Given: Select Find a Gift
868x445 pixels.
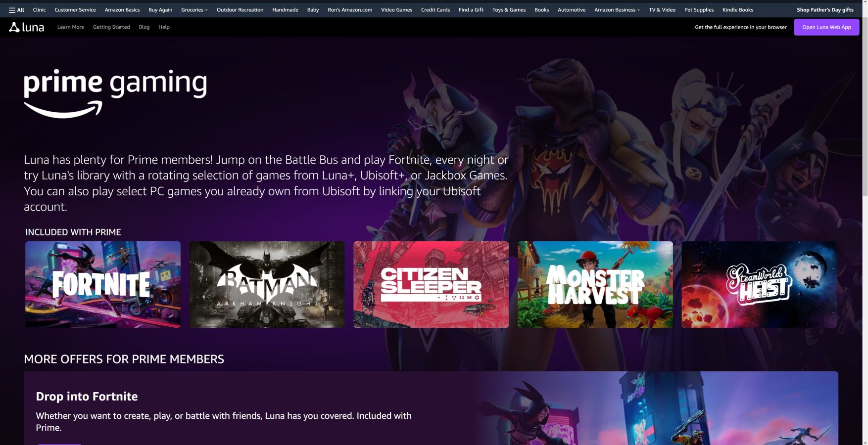Looking at the screenshot, I should coord(471,10).
